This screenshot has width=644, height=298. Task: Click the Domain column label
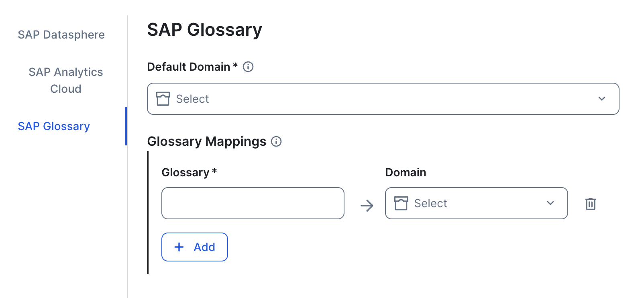(406, 172)
